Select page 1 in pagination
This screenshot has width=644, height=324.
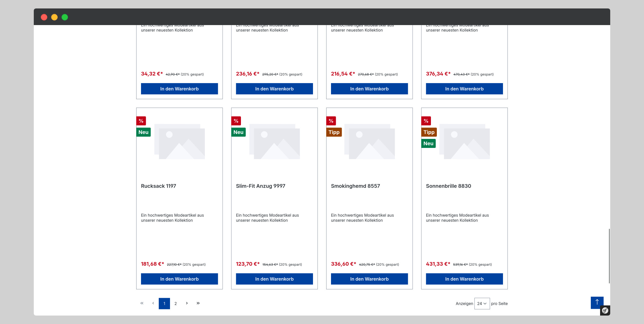[164, 303]
